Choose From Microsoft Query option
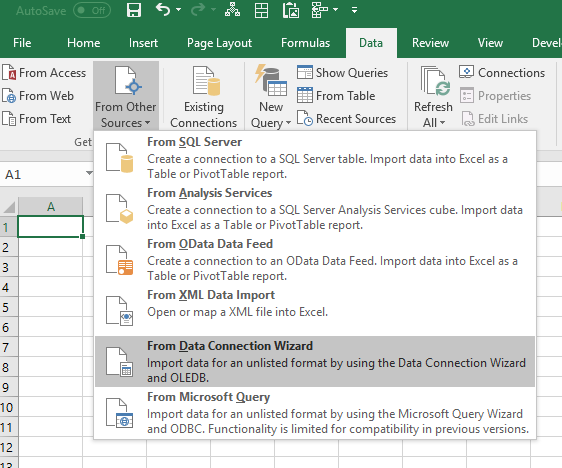 click(315, 412)
